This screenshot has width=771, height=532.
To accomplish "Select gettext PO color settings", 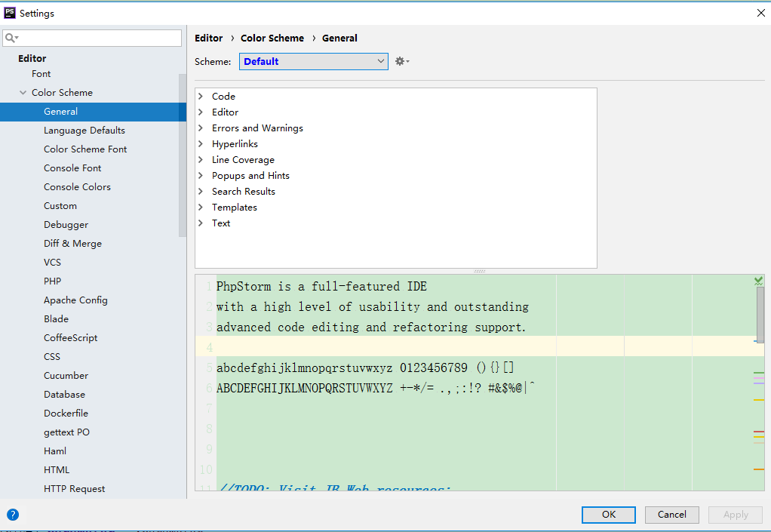I will pos(66,432).
